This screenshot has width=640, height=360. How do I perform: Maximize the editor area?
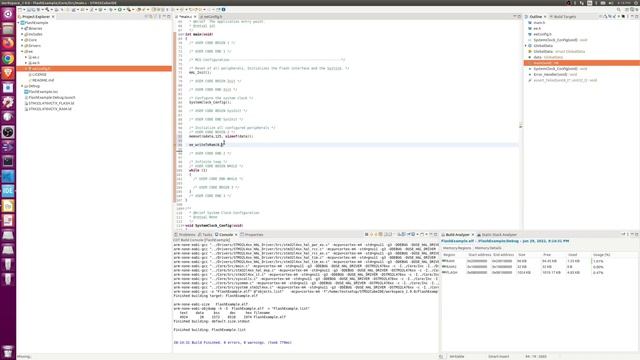tap(519, 16)
